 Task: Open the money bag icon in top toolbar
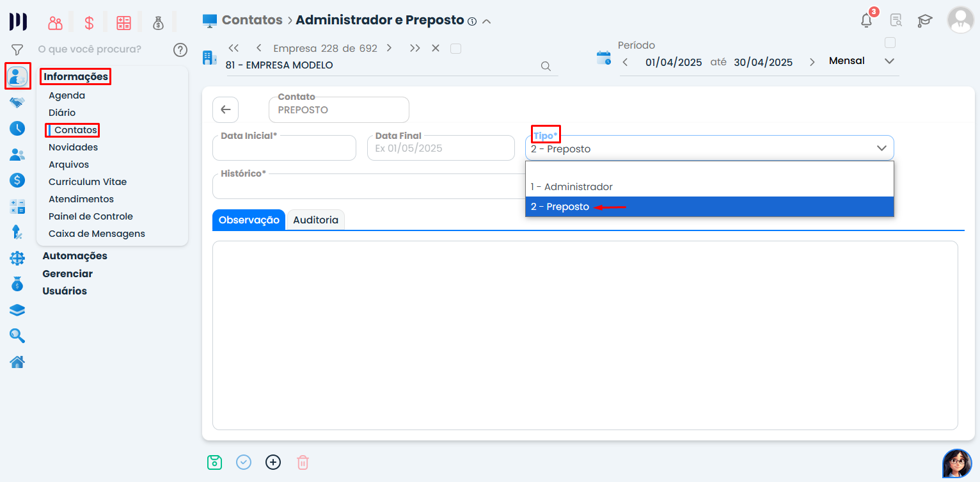pyautogui.click(x=158, y=23)
